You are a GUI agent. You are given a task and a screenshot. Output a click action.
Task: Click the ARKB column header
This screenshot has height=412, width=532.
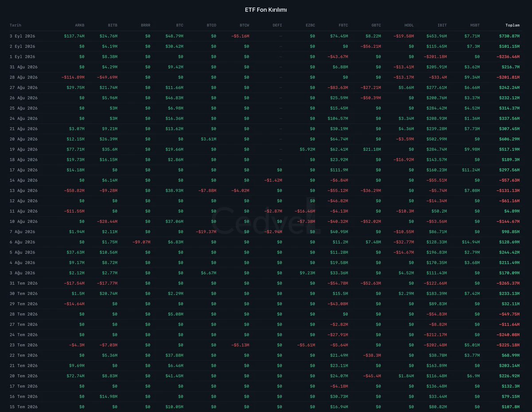[79, 25]
